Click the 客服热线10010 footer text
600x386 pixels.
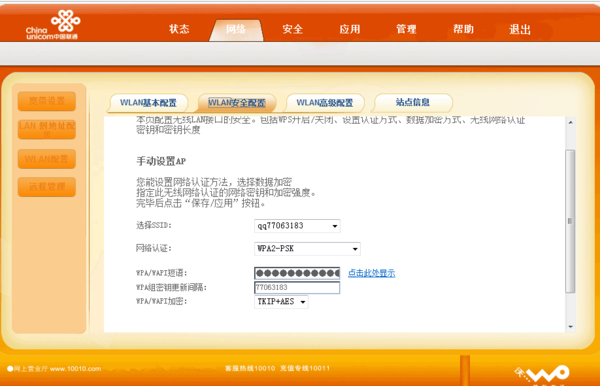[250, 368]
